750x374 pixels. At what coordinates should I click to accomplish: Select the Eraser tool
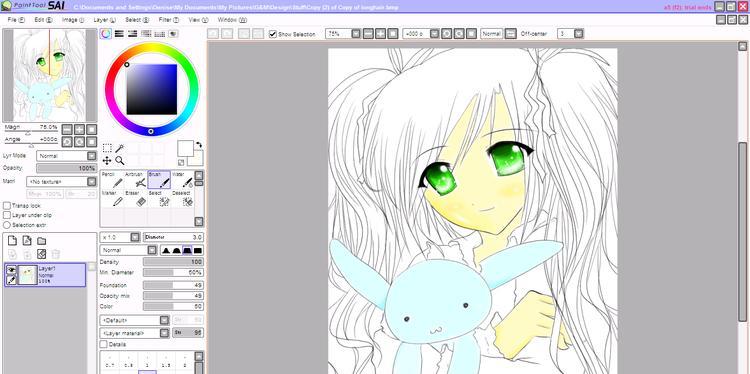point(135,198)
